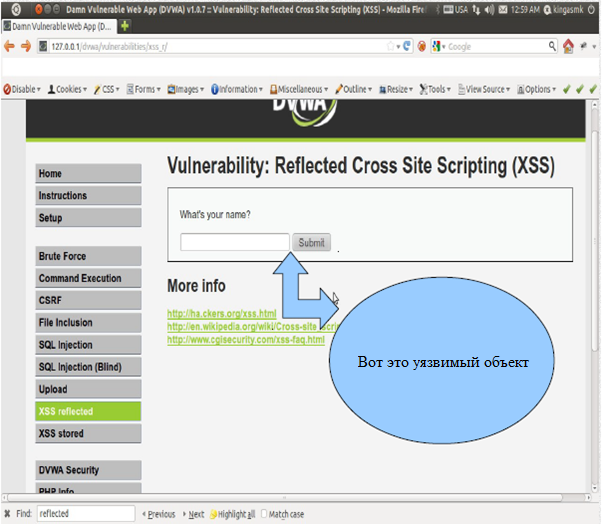Close the find bar with X icon
Screen dimensions: 602x524
7,514
